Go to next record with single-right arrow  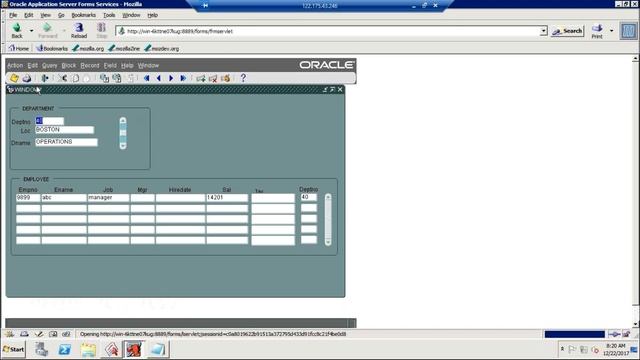click(x=171, y=78)
